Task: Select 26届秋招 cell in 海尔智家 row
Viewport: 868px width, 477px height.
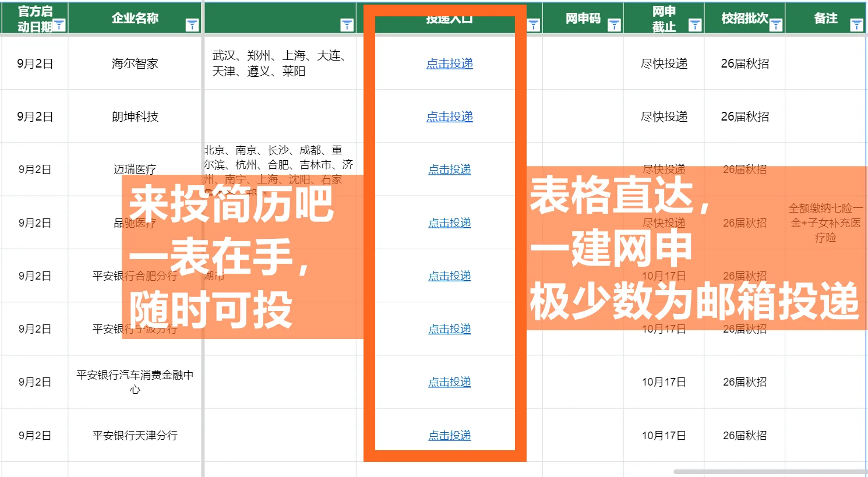Action: tap(745, 63)
